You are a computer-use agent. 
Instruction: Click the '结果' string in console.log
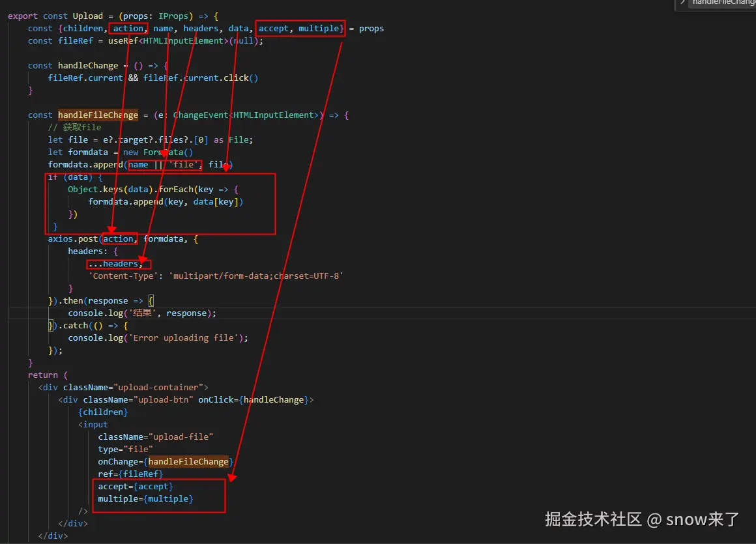point(143,313)
